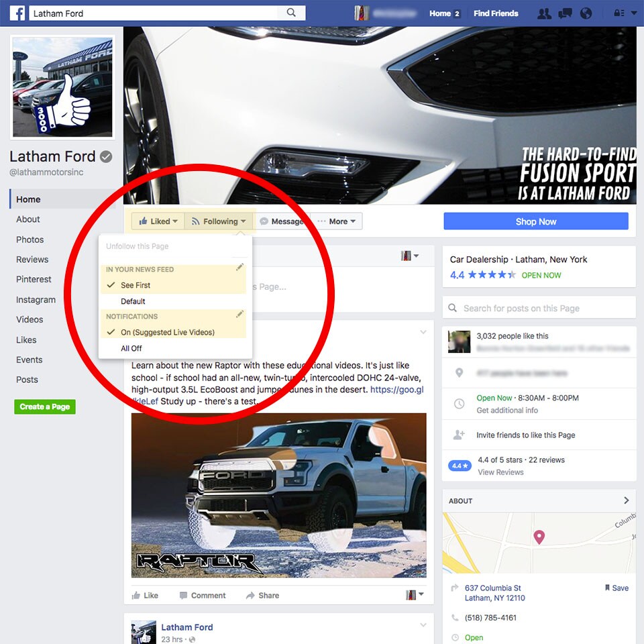Click the Save bookmark icon for address
The height and width of the screenshot is (644, 644).
tap(607, 588)
